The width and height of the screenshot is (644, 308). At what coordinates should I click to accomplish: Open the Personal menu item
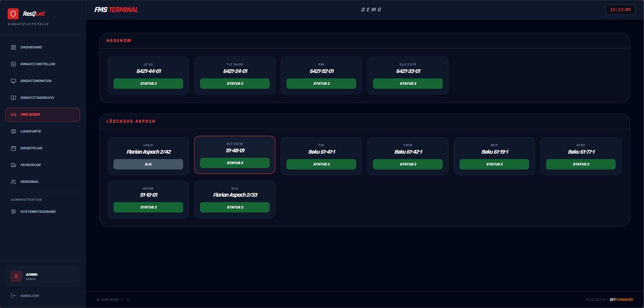pyautogui.click(x=29, y=182)
